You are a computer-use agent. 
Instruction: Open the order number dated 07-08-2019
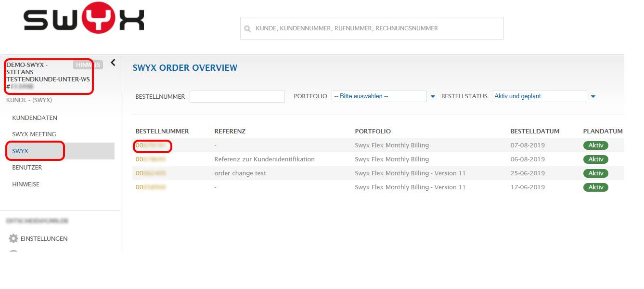[x=151, y=145]
